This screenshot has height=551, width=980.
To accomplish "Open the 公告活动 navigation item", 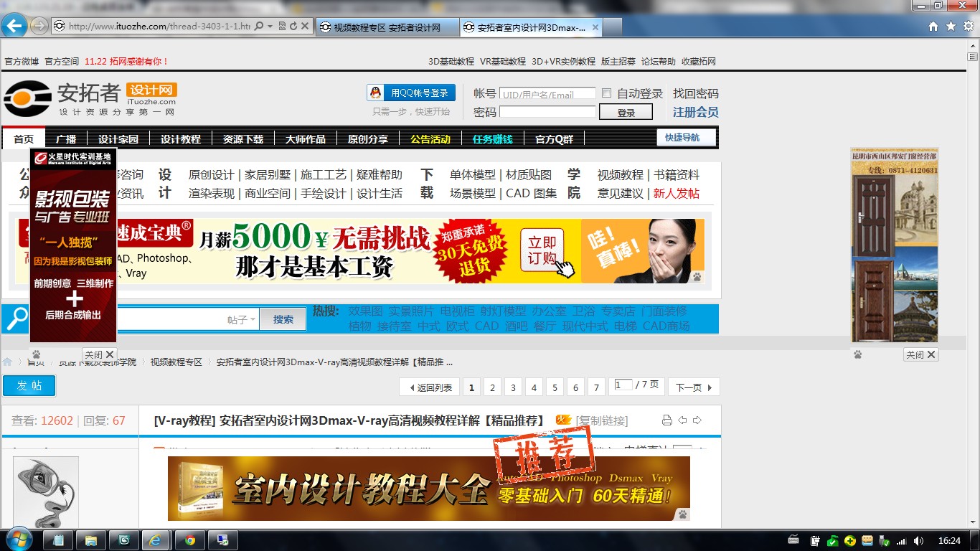I will (430, 139).
